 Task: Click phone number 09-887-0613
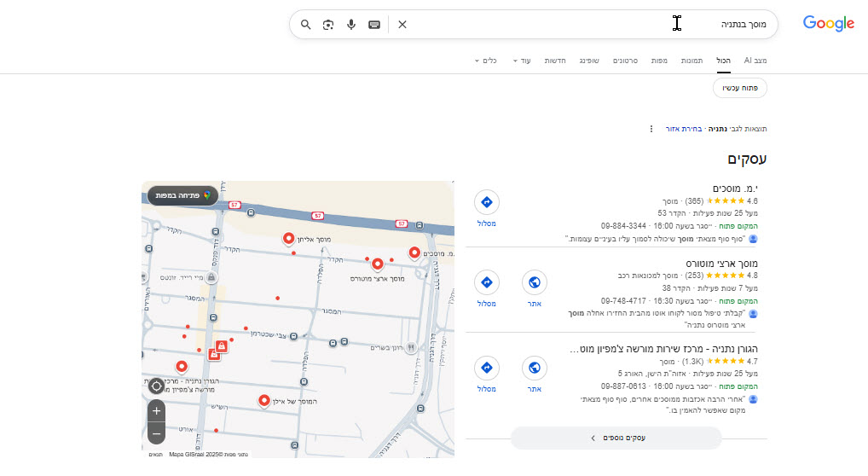point(624,386)
